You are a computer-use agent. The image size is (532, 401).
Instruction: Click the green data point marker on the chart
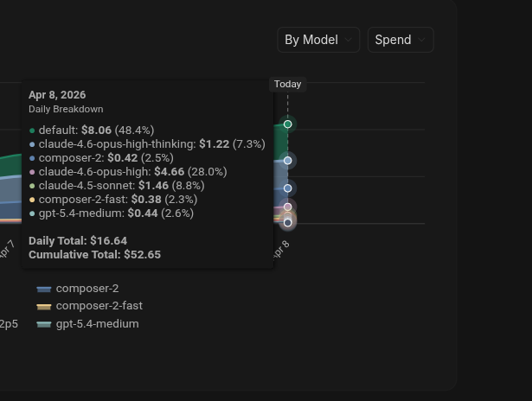pos(288,124)
